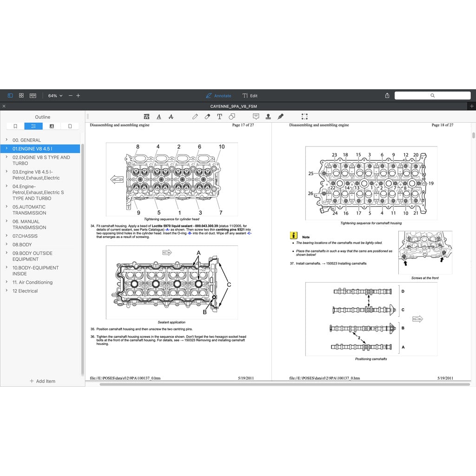
Task: Show annotations list in the sidebar
Action: 52,126
